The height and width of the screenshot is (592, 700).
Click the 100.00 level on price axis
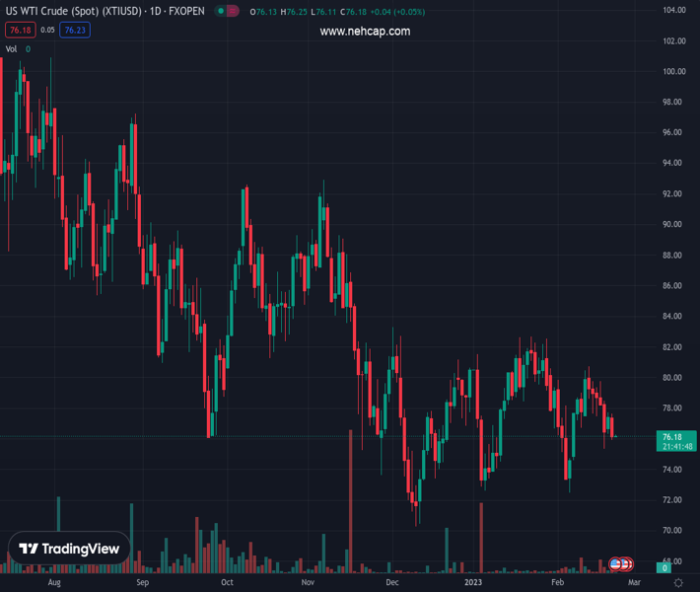674,72
